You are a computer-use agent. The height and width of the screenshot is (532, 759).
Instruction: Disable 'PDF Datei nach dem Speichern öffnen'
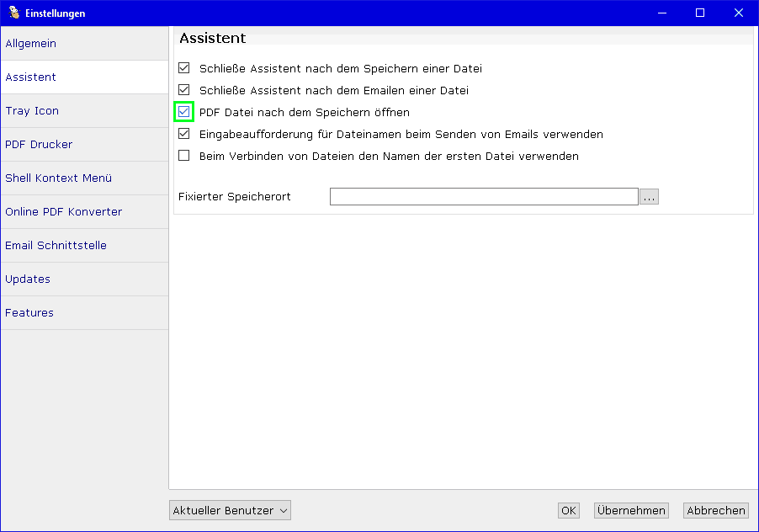point(184,112)
